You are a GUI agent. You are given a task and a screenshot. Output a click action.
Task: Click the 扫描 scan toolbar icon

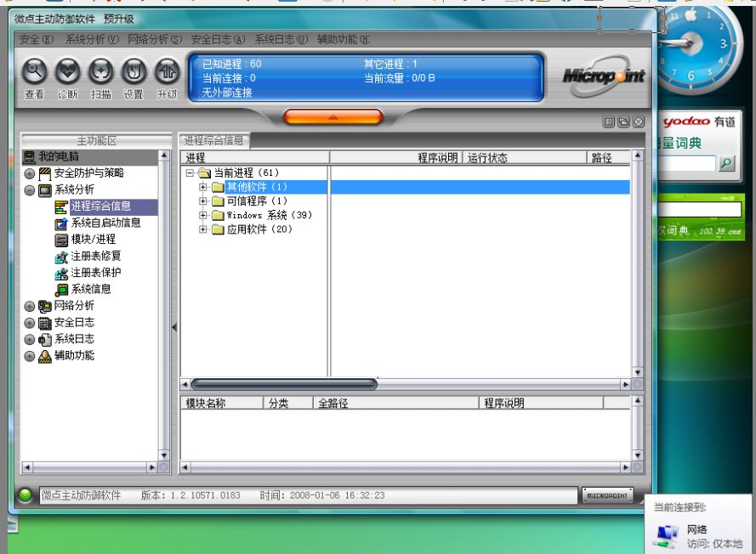(x=100, y=71)
